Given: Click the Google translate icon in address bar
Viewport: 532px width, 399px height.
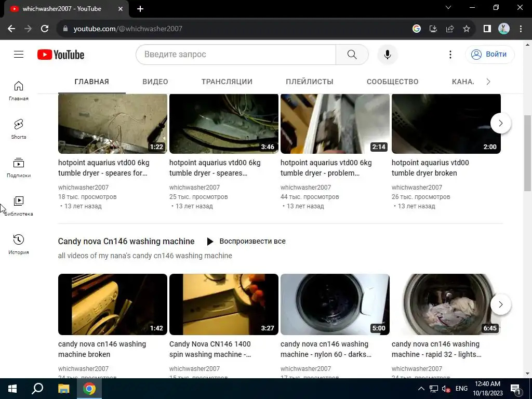Looking at the screenshot, I should (417, 29).
